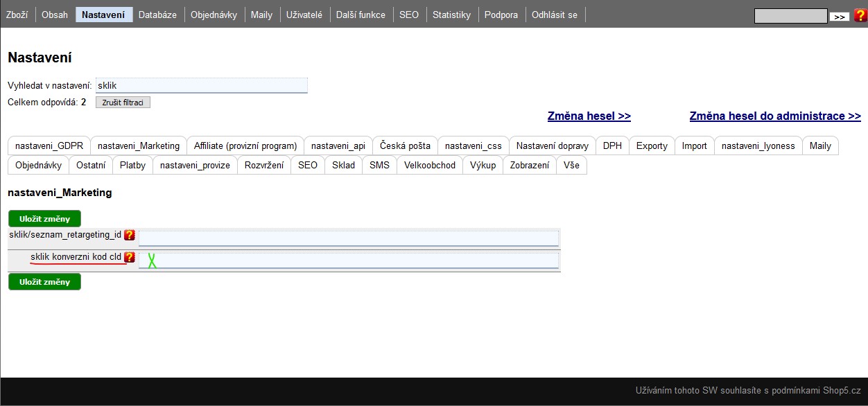Open the top bar Maily menu
868x406 pixels.
pyautogui.click(x=261, y=15)
